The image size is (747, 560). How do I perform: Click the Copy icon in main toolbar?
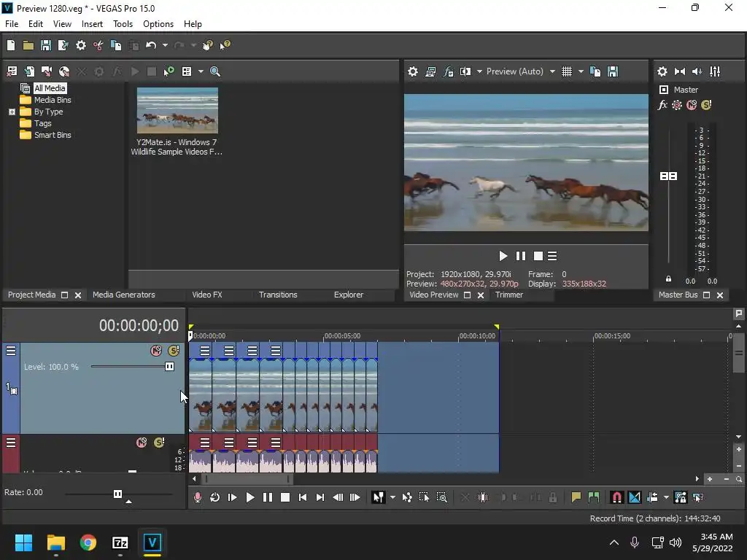116,45
